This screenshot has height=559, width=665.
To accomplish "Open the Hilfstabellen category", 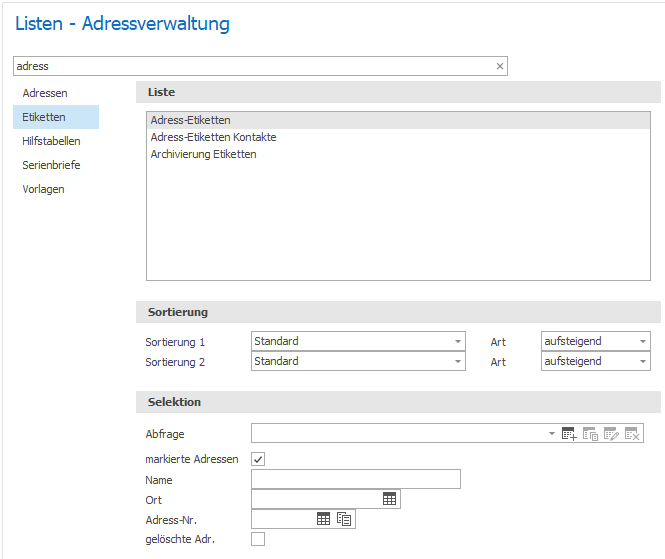I will coord(51,141).
